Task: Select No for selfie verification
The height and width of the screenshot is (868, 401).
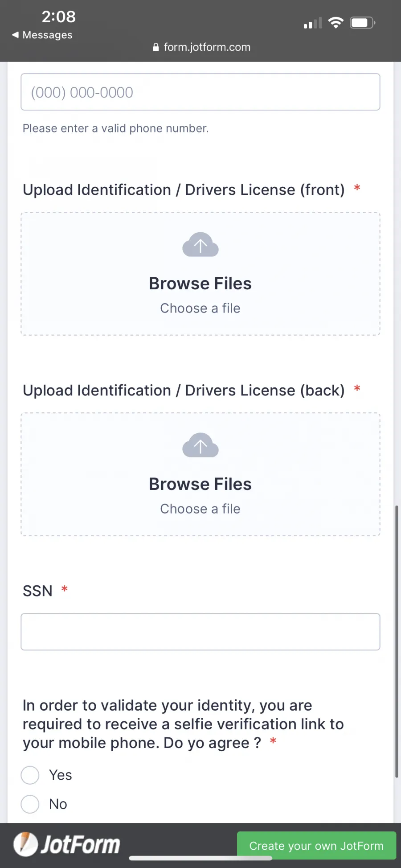Action: [x=30, y=804]
